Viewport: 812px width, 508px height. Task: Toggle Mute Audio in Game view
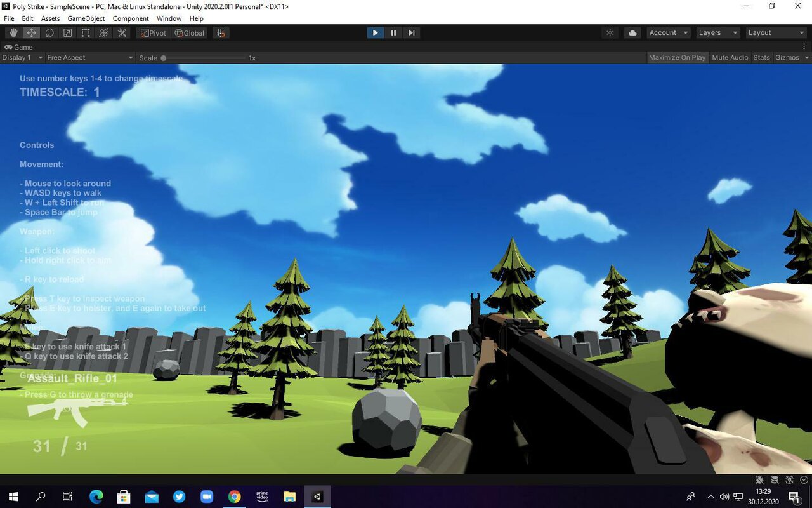click(x=730, y=58)
